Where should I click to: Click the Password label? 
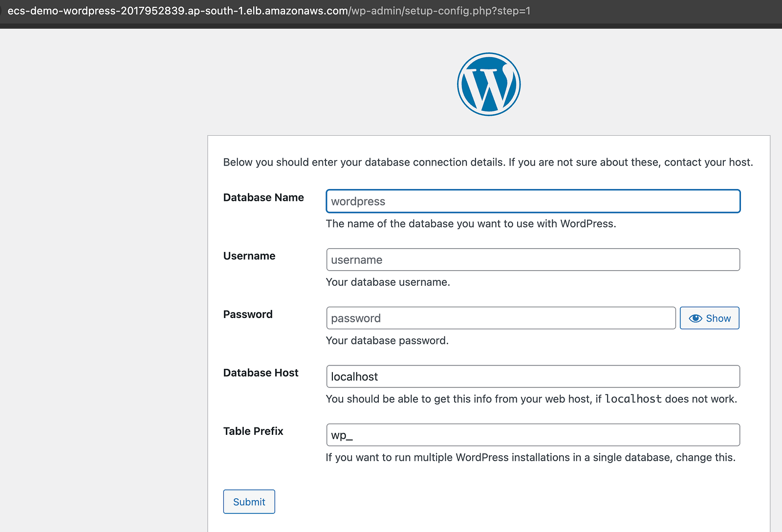(x=248, y=314)
